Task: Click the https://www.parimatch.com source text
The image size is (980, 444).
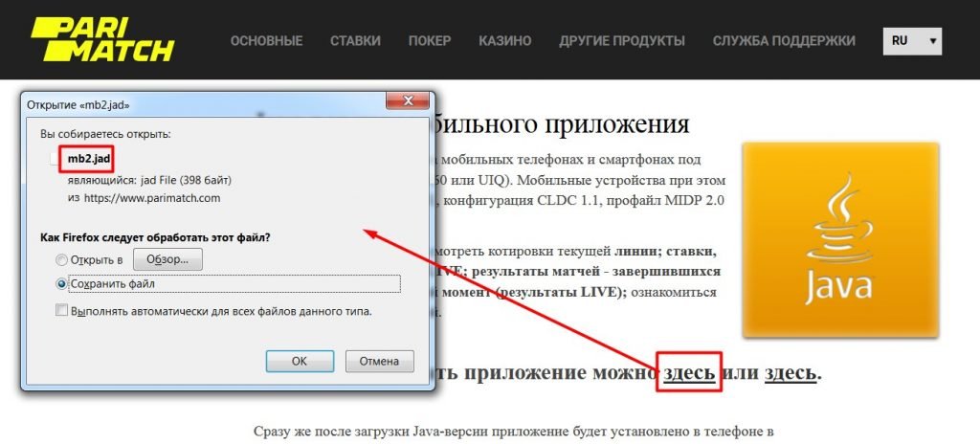Action: click(152, 198)
